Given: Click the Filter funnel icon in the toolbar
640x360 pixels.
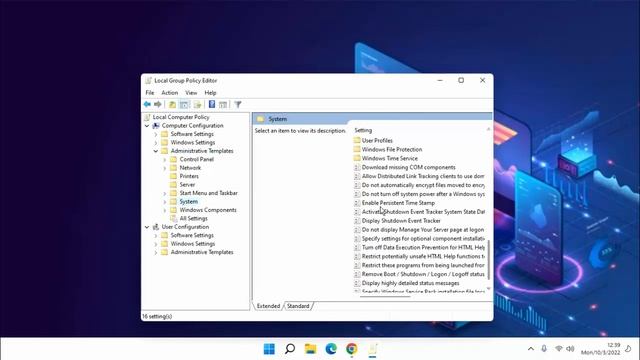Looking at the screenshot, I should 238,104.
